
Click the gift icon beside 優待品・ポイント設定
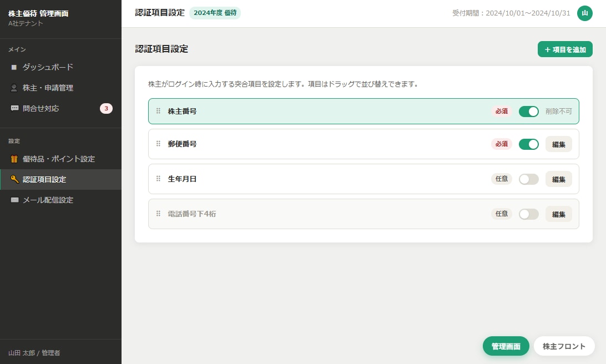click(14, 159)
